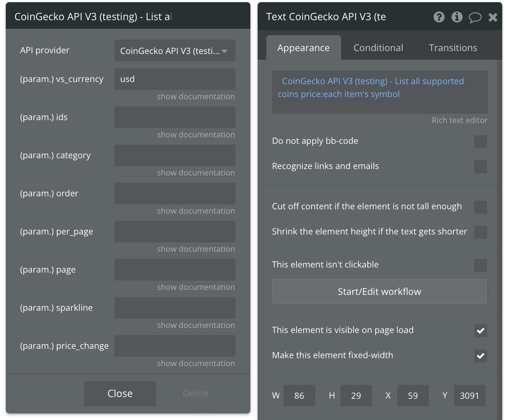Click the Delete button in API panel
The width and height of the screenshot is (508, 420).
tap(196, 393)
